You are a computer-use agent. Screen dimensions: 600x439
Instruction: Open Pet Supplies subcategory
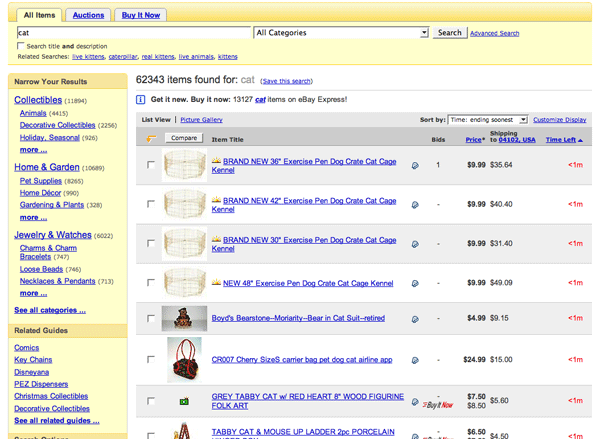point(41,181)
